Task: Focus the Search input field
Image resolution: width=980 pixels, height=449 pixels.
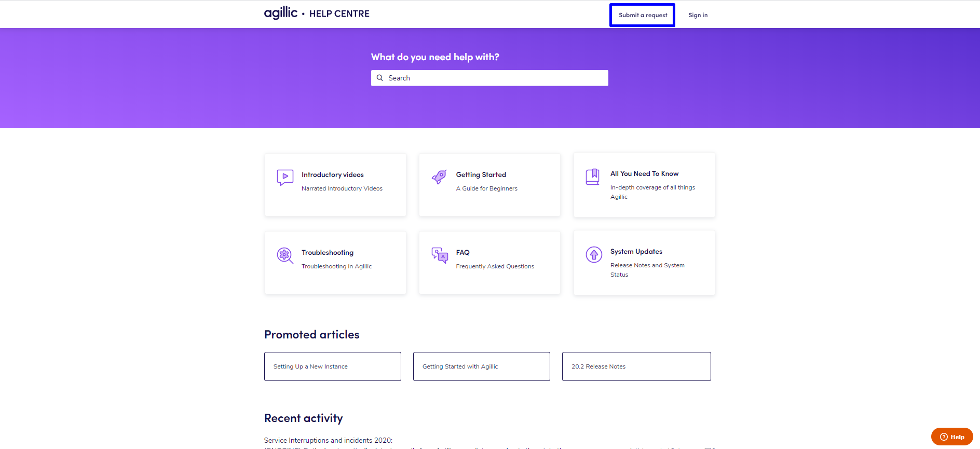Action: point(489,78)
